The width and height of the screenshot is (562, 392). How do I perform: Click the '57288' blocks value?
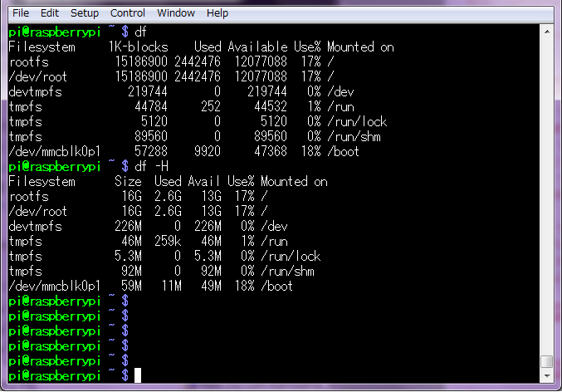pyautogui.click(x=151, y=151)
